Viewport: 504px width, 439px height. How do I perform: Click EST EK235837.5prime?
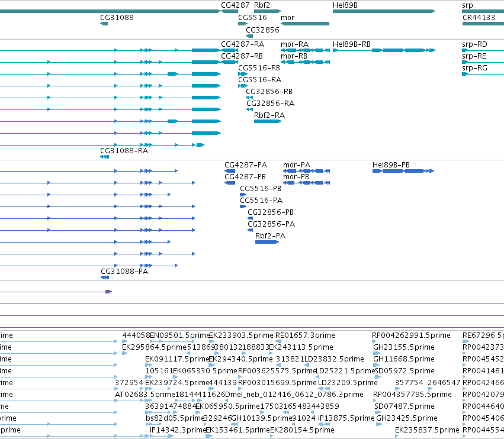click(427, 430)
